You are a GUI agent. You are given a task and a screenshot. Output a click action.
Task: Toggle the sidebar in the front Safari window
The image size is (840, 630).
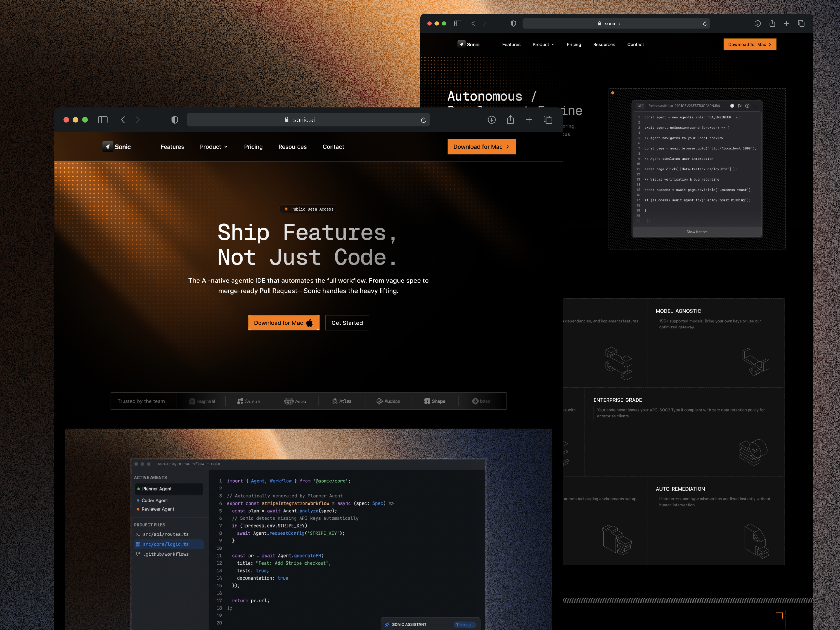(x=103, y=120)
